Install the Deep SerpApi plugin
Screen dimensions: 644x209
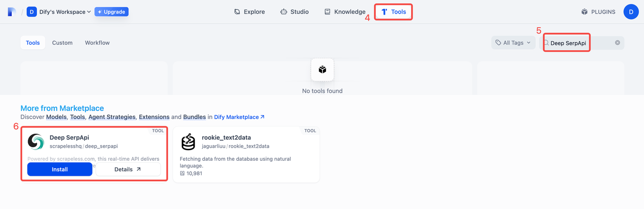tap(60, 169)
